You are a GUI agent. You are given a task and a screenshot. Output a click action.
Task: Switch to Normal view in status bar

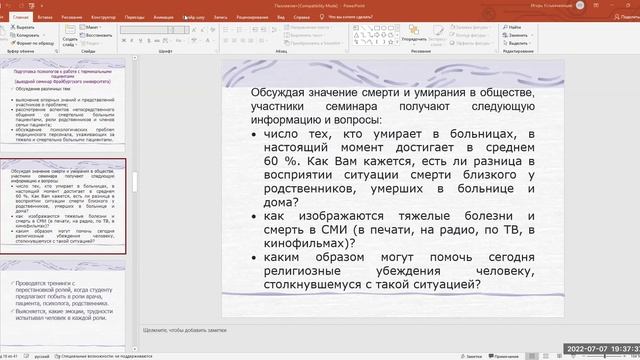532,356
